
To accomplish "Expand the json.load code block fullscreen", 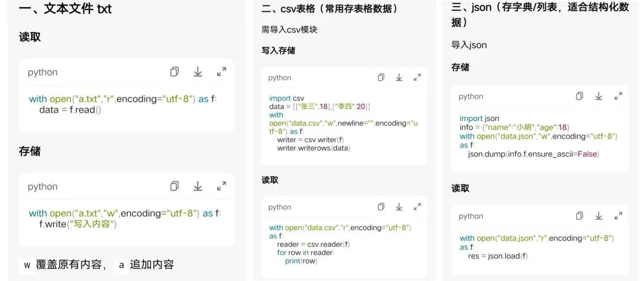I will tap(618, 216).
